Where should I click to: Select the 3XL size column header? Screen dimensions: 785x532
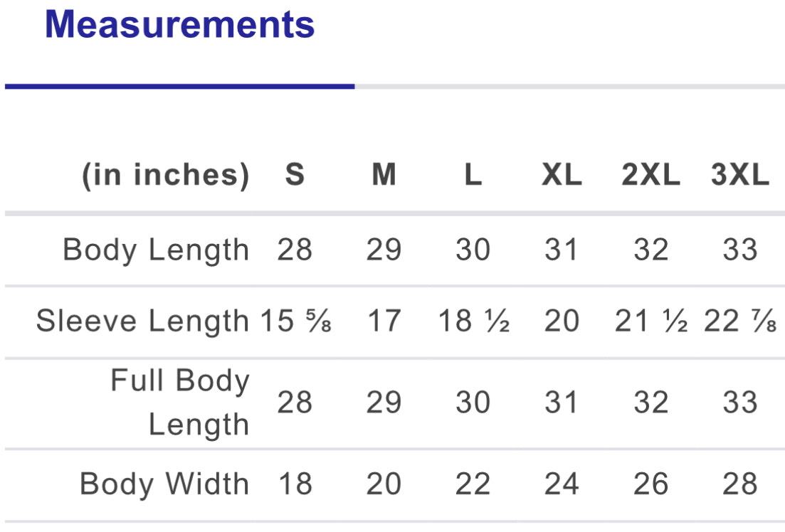740,175
